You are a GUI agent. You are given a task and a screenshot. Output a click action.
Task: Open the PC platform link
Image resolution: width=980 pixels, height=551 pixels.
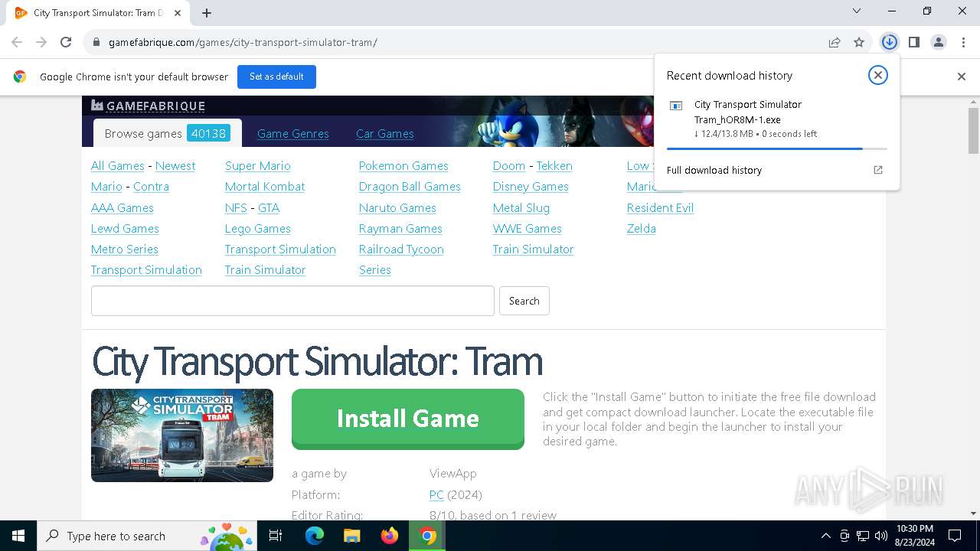[436, 494]
